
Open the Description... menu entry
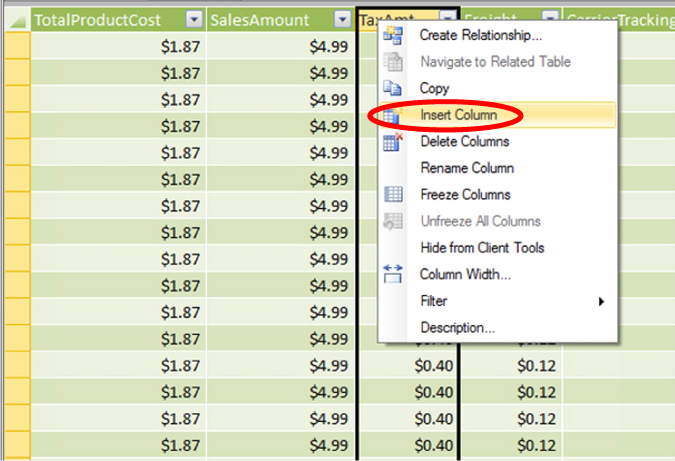pyautogui.click(x=458, y=328)
